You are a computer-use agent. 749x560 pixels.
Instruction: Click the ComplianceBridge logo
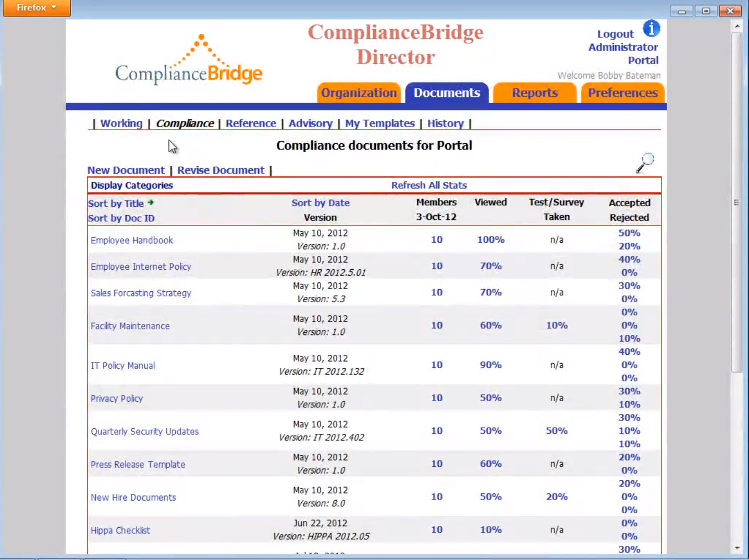pyautogui.click(x=189, y=60)
